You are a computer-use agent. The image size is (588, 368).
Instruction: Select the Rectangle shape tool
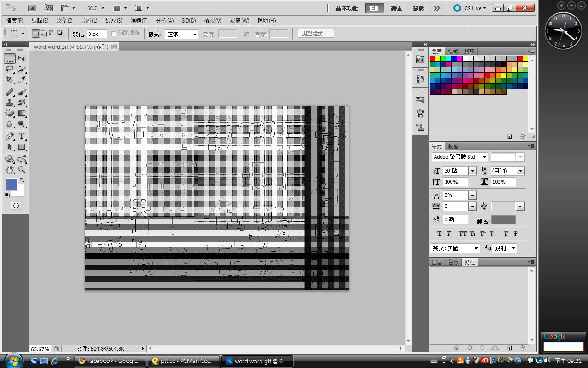click(22, 147)
